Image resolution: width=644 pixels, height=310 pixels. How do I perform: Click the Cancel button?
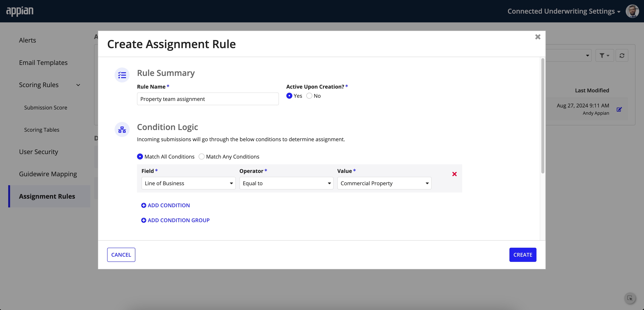click(121, 255)
